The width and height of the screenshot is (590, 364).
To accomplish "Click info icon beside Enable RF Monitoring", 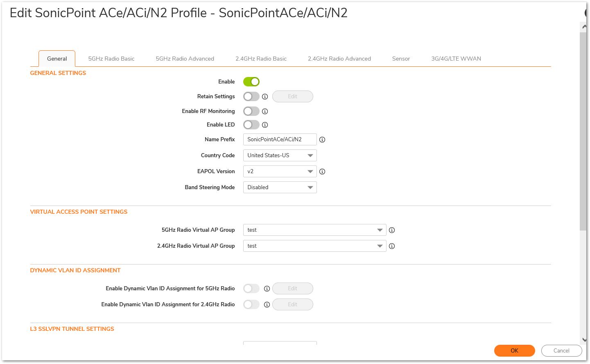I will [x=265, y=111].
